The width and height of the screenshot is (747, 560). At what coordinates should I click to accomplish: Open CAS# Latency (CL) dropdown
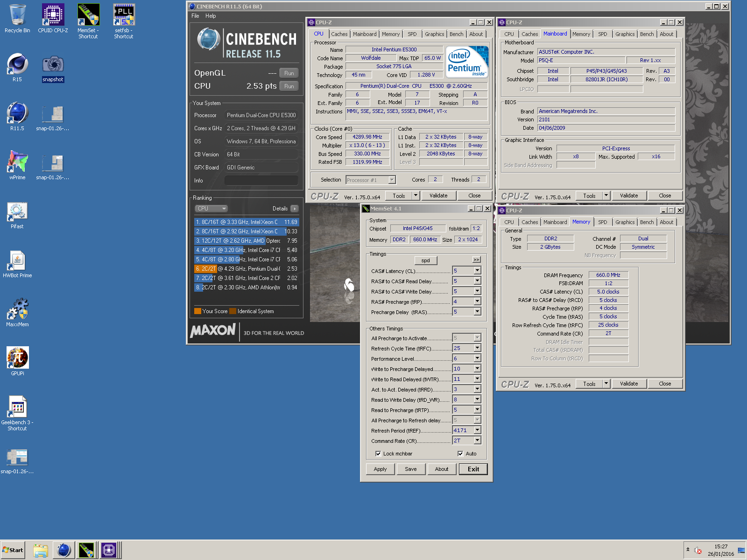pyautogui.click(x=477, y=271)
